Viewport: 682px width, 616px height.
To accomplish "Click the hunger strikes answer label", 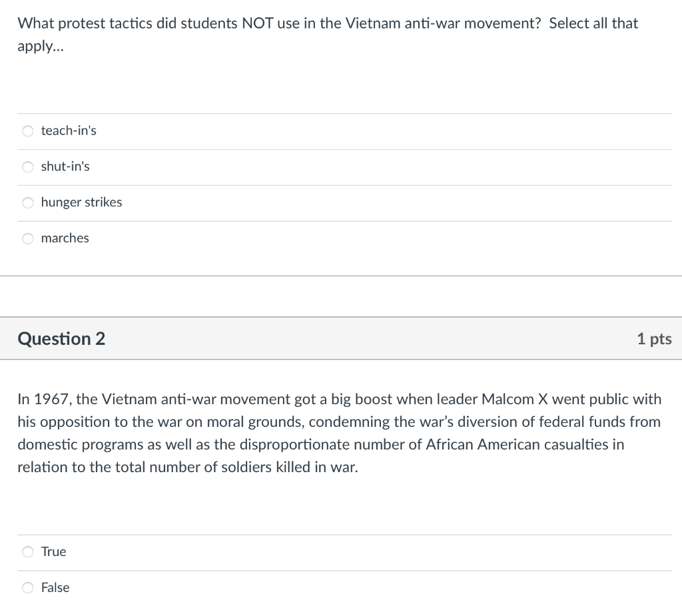I will coord(81,202).
